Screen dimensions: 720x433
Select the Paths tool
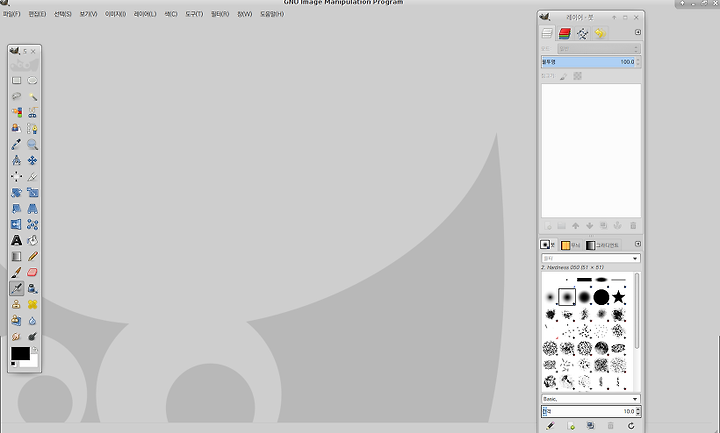(x=32, y=129)
